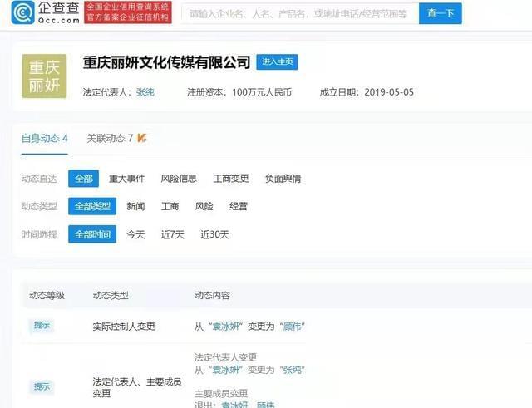
Task: Choose 近7天 time range
Action: [x=173, y=234]
